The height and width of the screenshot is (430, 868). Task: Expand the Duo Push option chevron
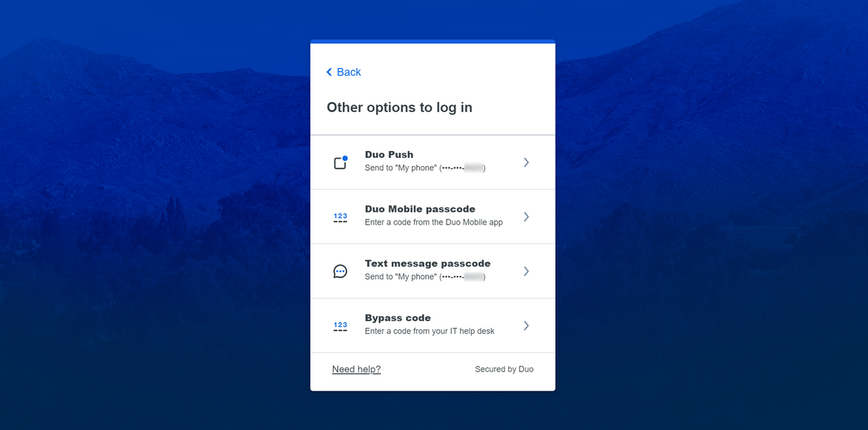[527, 162]
